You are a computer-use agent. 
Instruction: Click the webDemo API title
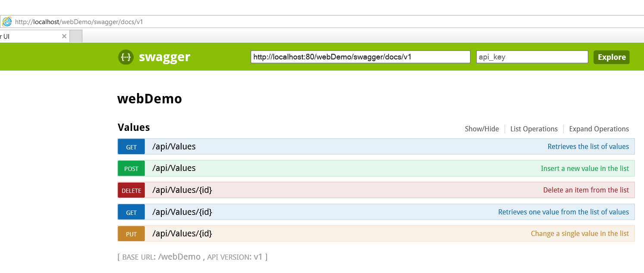point(150,99)
